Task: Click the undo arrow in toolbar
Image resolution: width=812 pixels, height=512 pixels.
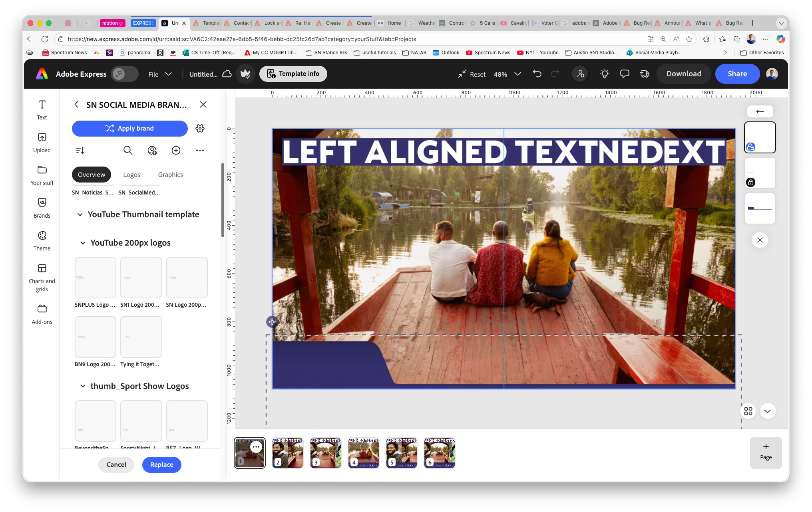Action: click(537, 74)
